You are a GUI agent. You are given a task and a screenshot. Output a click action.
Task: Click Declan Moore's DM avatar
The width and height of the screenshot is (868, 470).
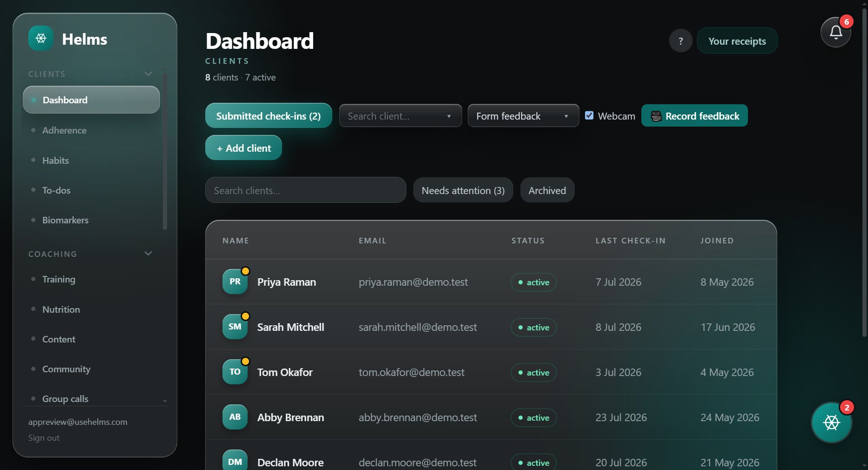click(x=235, y=460)
